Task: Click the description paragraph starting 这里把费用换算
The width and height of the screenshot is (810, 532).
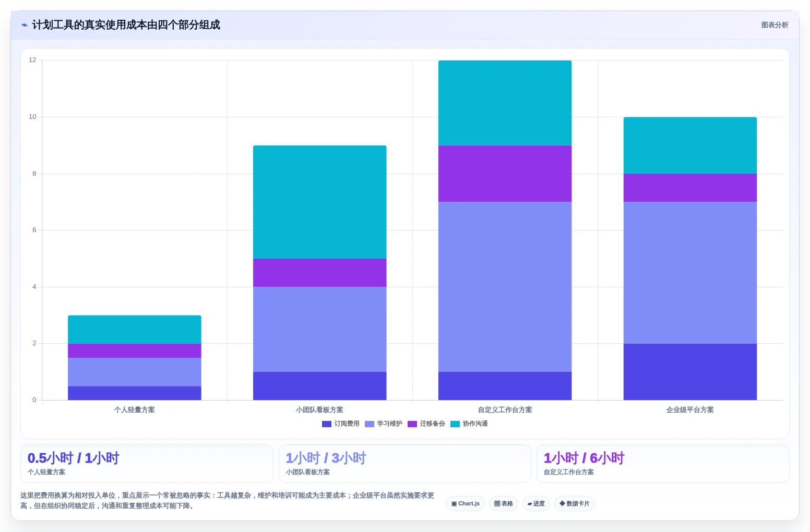Action: pyautogui.click(x=228, y=501)
